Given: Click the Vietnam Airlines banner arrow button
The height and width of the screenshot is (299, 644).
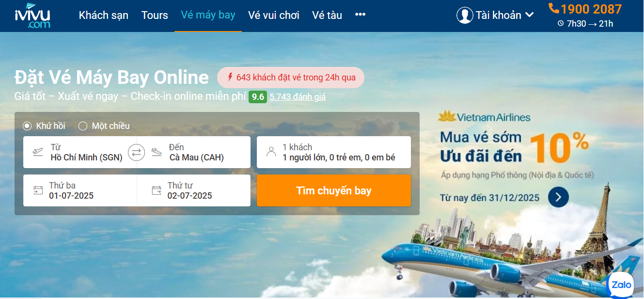Looking at the screenshot, I should pos(558,197).
